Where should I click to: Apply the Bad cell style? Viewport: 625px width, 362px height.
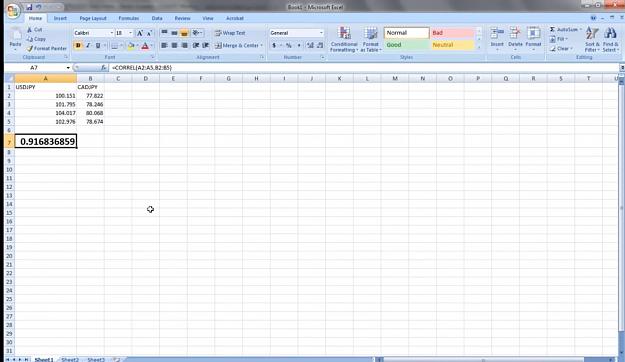click(x=452, y=33)
